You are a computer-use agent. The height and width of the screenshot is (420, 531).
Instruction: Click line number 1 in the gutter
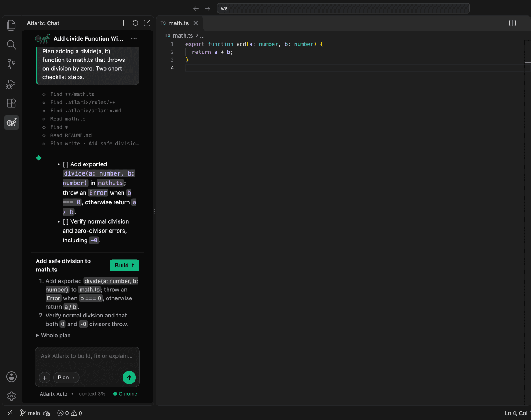[x=172, y=44]
